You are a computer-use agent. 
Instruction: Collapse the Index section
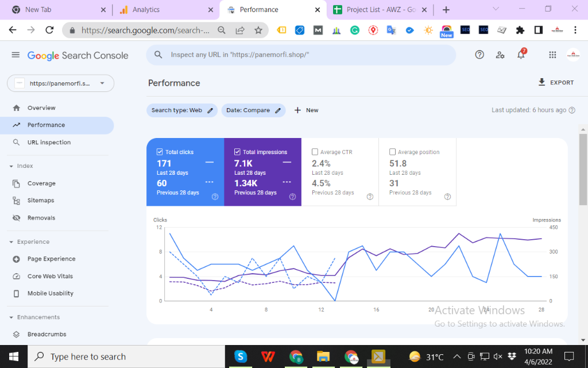pyautogui.click(x=11, y=166)
